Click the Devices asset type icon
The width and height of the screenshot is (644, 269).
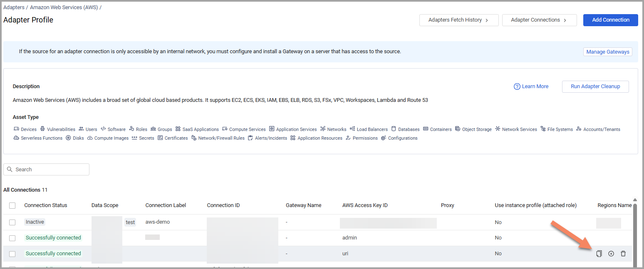pyautogui.click(x=16, y=129)
